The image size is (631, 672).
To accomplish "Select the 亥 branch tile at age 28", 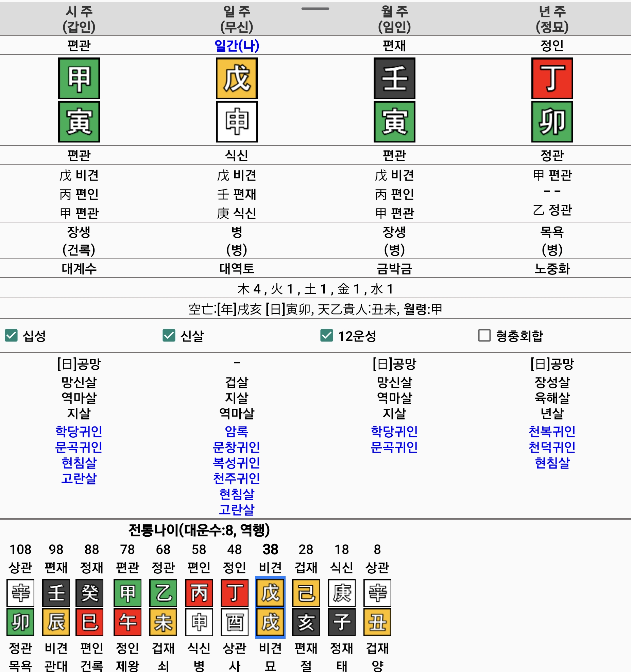I will point(306,622).
